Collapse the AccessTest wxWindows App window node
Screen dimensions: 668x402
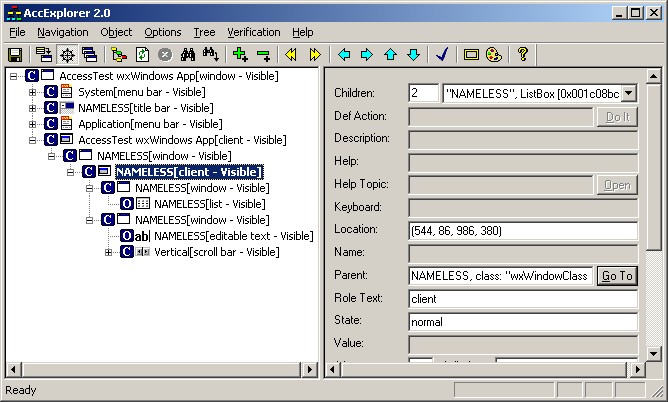13,76
